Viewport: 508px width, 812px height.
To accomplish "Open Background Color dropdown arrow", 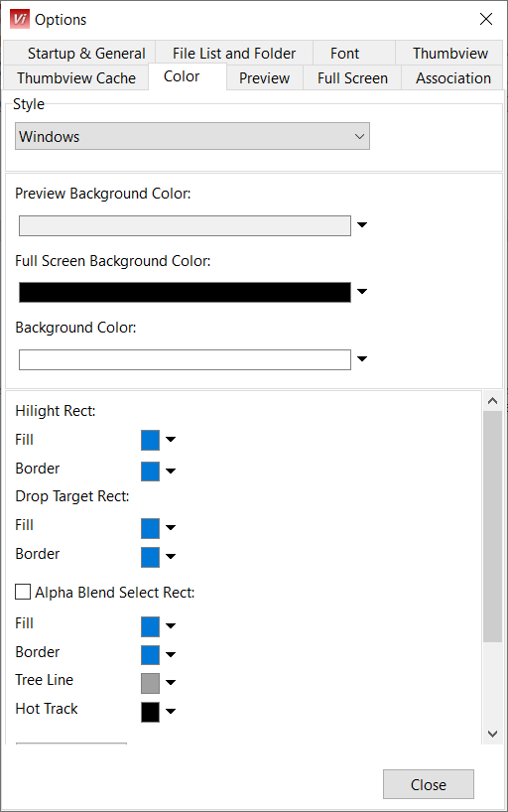I will 362,359.
